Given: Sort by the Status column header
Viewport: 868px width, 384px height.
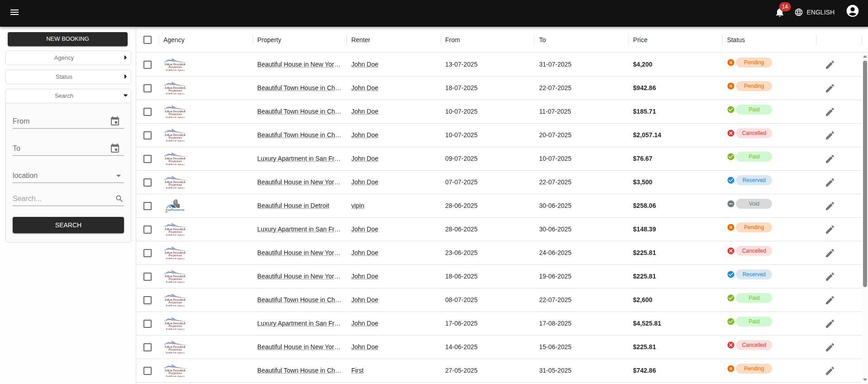Looking at the screenshot, I should pyautogui.click(x=736, y=40).
